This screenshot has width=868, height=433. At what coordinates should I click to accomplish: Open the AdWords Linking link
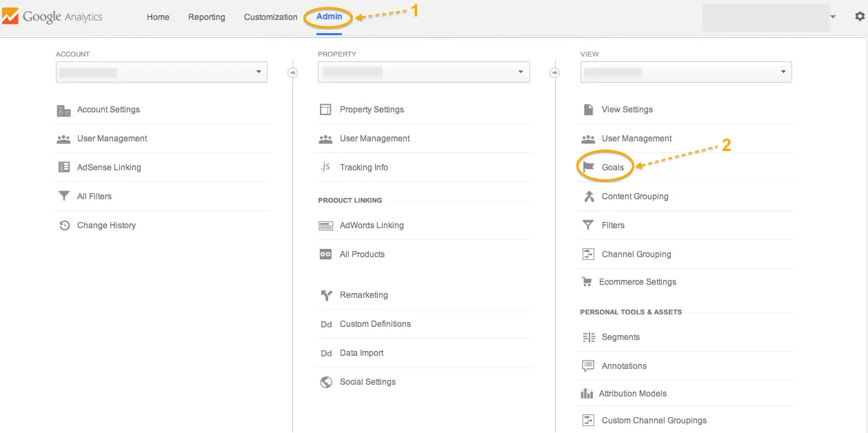pyautogui.click(x=372, y=225)
